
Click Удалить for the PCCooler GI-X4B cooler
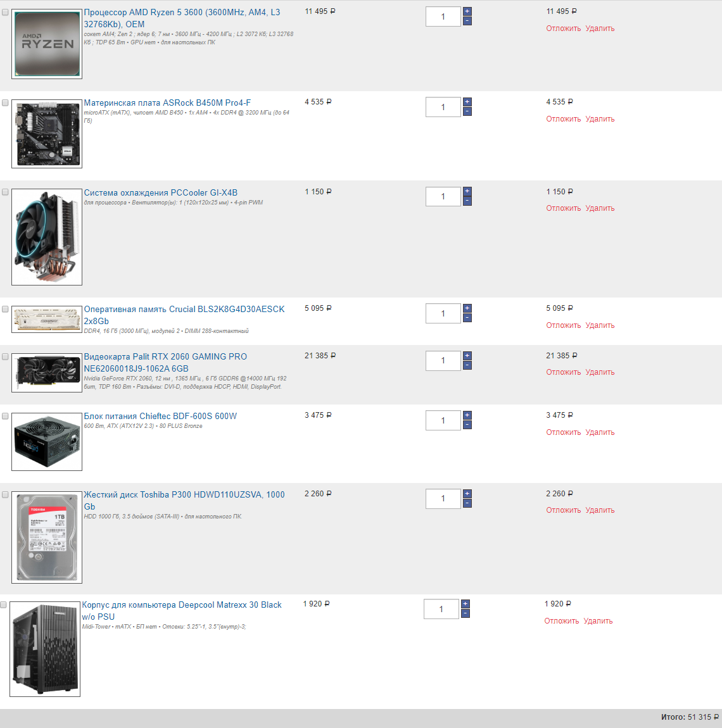600,208
